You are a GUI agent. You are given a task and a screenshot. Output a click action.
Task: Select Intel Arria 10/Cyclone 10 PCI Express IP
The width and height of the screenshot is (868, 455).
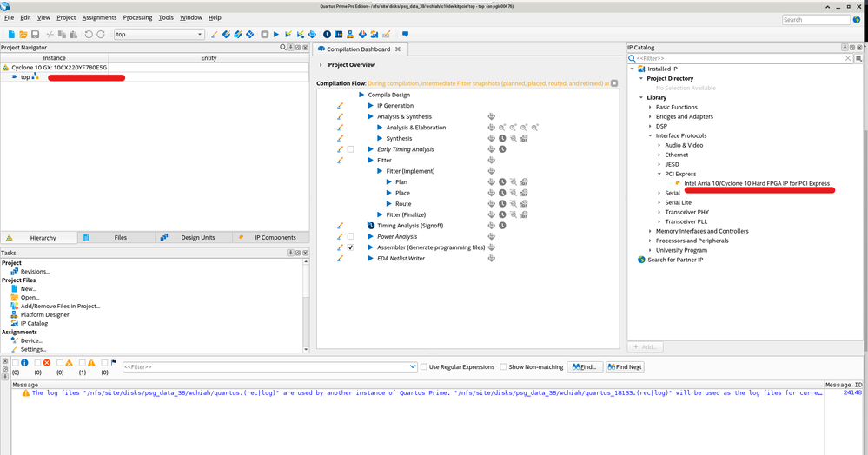pyautogui.click(x=756, y=183)
